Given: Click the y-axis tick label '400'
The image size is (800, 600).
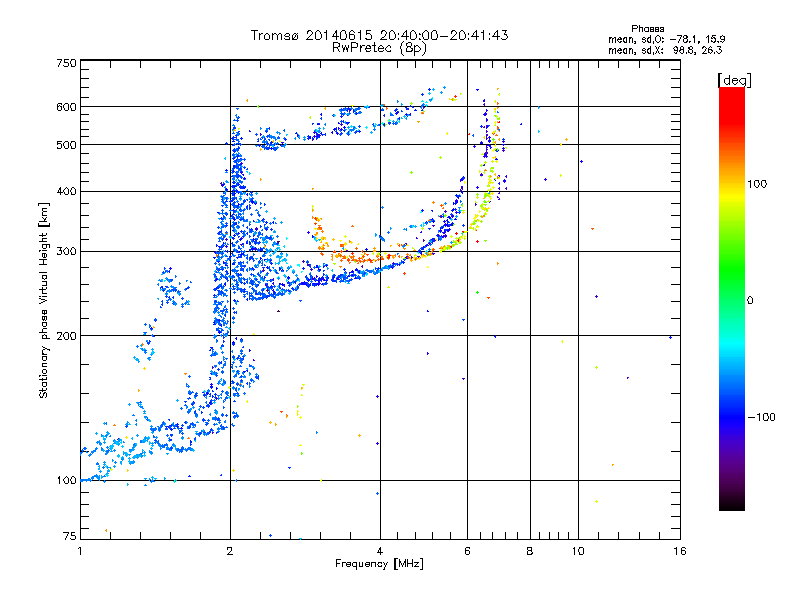Looking at the screenshot, I should (66, 192).
